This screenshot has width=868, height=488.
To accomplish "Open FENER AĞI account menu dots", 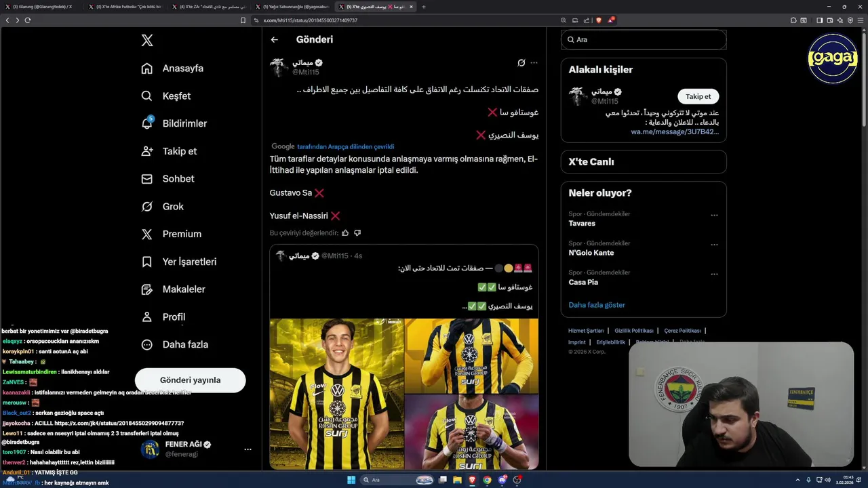I will click(x=248, y=449).
